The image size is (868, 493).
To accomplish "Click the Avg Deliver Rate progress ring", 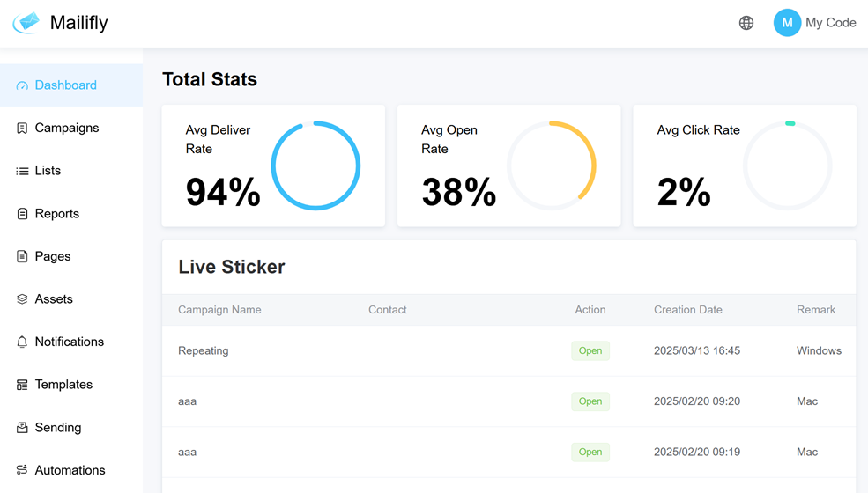I will [x=315, y=166].
